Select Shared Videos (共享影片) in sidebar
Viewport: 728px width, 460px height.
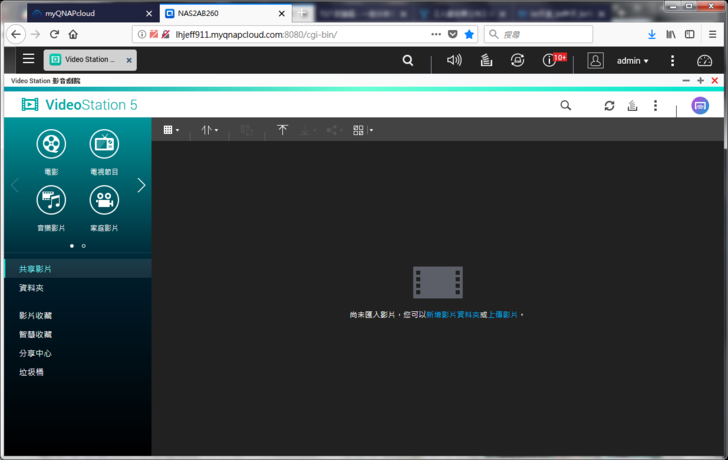[36, 269]
